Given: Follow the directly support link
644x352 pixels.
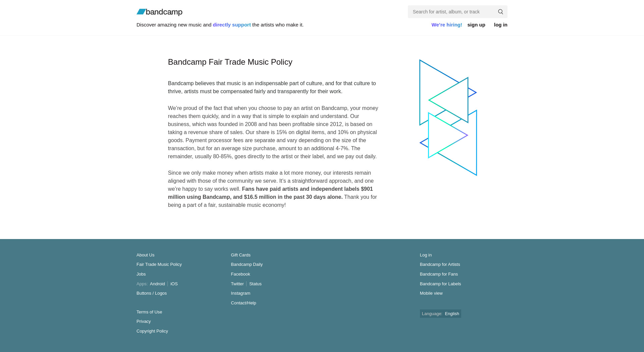Looking at the screenshot, I should tap(232, 25).
